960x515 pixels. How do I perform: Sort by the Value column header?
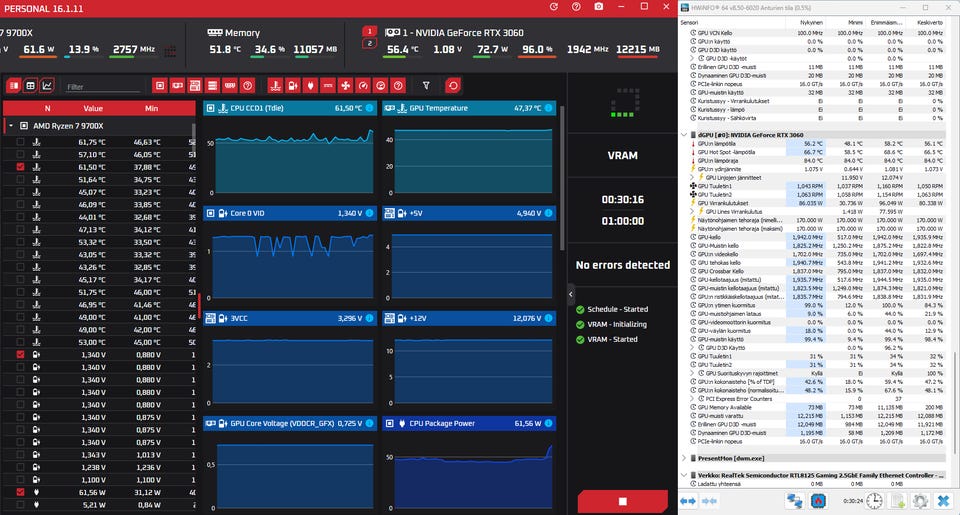pos(93,108)
